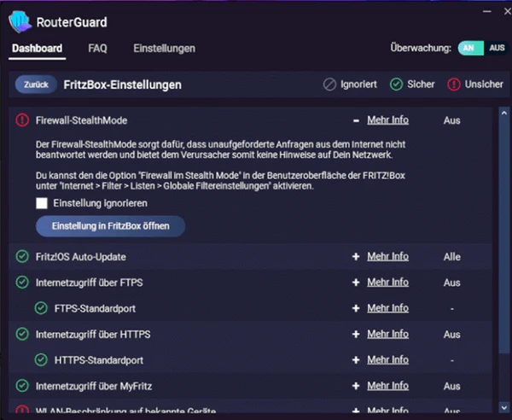The width and height of the screenshot is (512, 420).
Task: Check the Einstellung Ignorieren checkbox
Action: coord(42,203)
